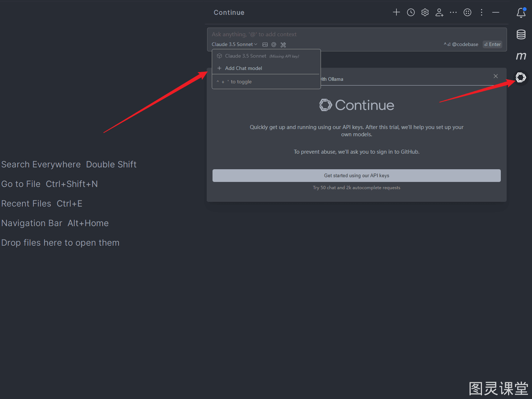The image size is (532, 399).
Task: Click the @ add context icon
Action: click(274, 45)
